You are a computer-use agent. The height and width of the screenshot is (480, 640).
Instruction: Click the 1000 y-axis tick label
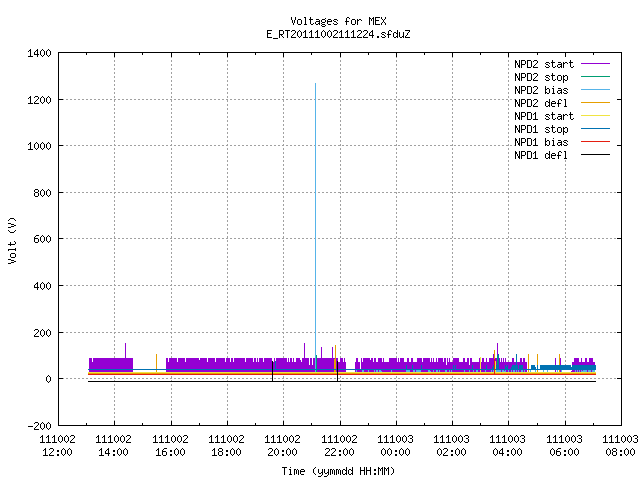click(39, 146)
